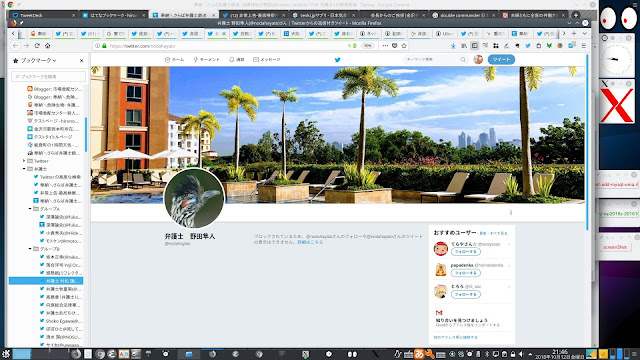The width and height of the screenshot is (640, 360).
Task: Click the bookmark search field
Action: (49, 76)
